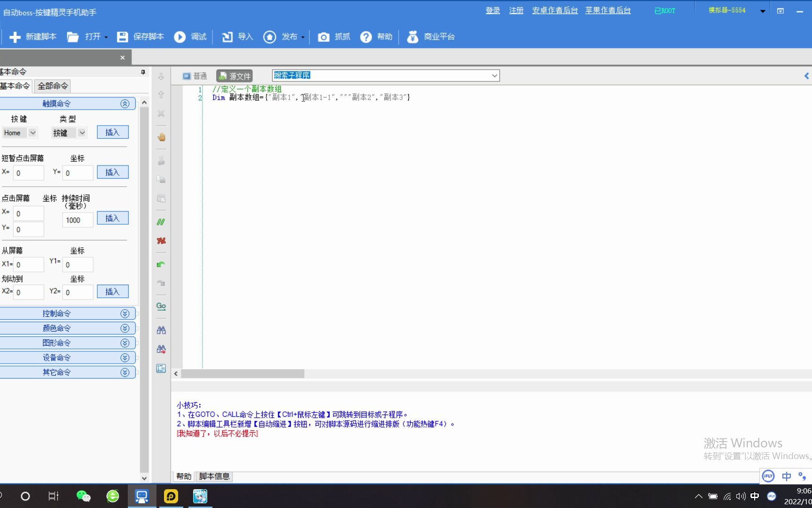Screen dimensions: 812x508
Task: Expand the Control Commands (控制命令) section
Action: click(x=125, y=314)
